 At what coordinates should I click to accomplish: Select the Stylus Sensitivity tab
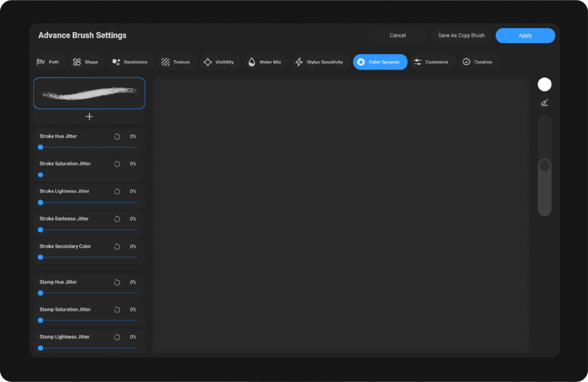[319, 62]
